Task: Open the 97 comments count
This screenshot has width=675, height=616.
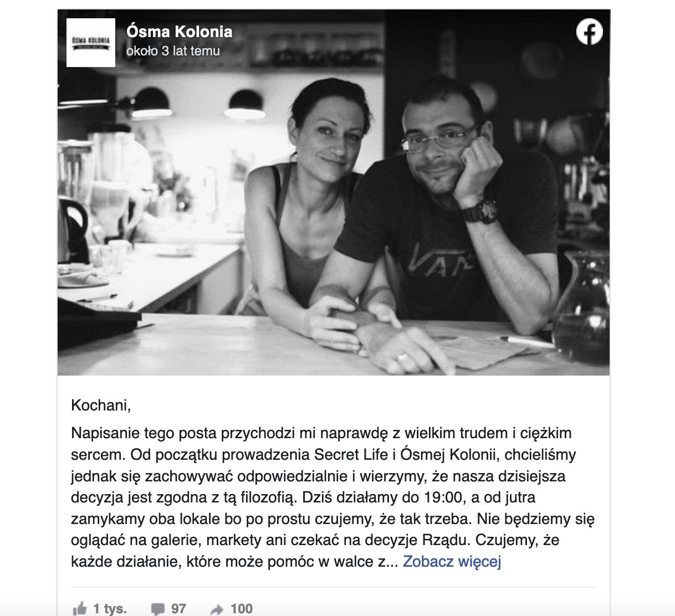Action: coord(178,609)
